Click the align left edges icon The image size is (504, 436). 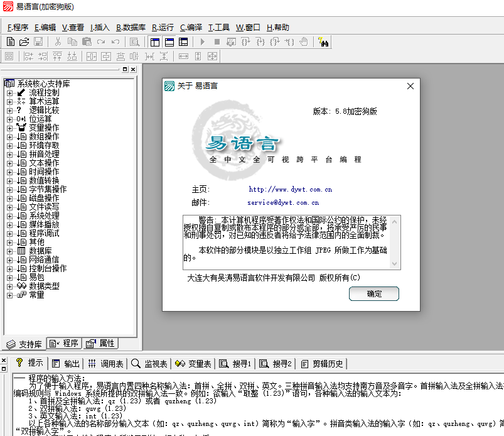(x=28, y=57)
